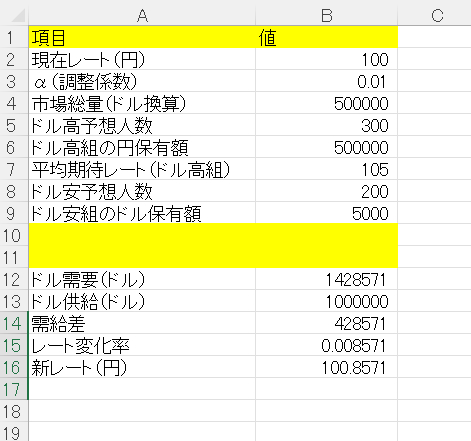Click value 105 cell

[x=326, y=169]
